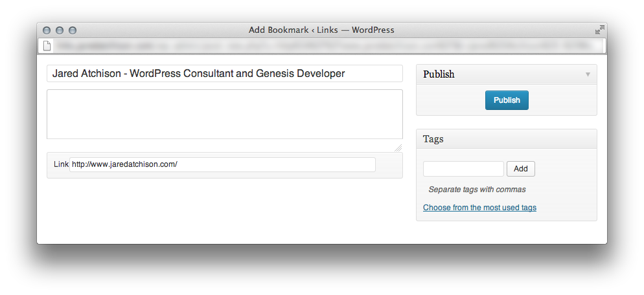Screen dimensions: 644x295
Task: Click the page icon in the address bar
Action: click(x=47, y=46)
